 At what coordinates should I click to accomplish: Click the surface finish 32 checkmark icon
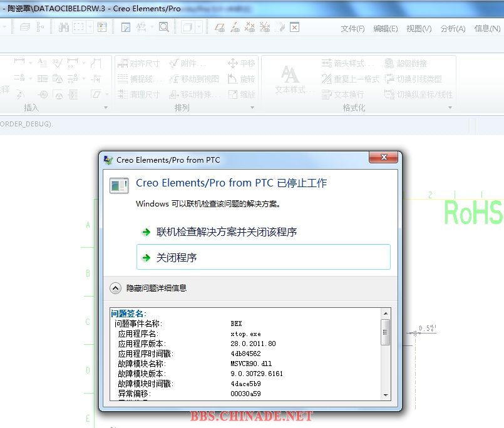click(57, 63)
